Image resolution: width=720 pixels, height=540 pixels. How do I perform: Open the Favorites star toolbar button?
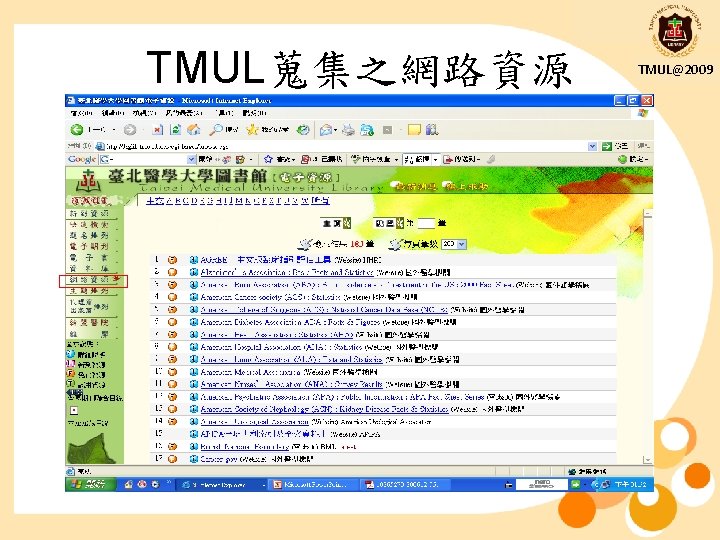[269, 130]
